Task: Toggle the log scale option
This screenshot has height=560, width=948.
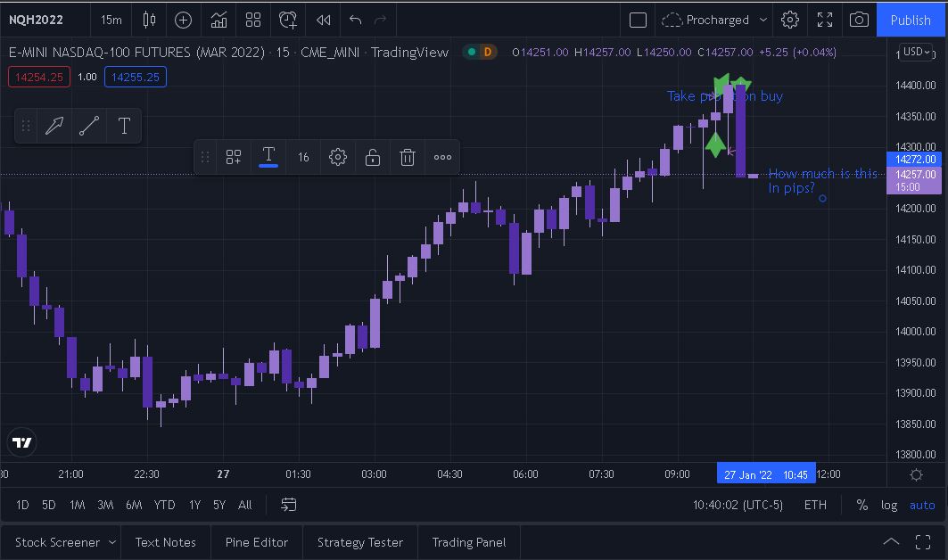Action: pos(889,505)
